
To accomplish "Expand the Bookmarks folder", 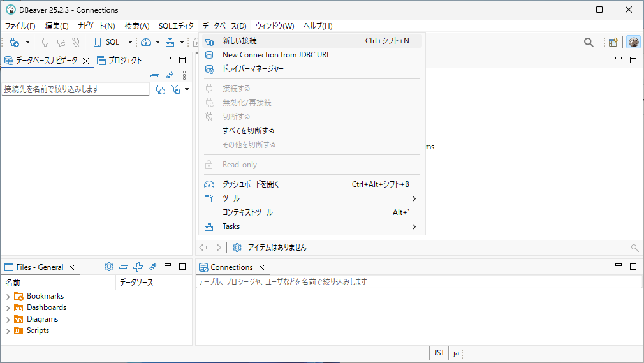I will [x=8, y=297].
